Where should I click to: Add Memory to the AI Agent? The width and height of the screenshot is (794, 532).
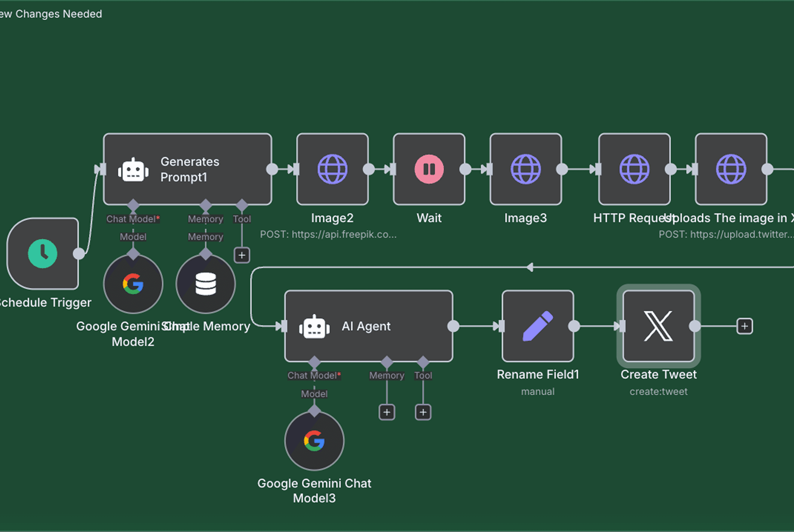tap(387, 412)
